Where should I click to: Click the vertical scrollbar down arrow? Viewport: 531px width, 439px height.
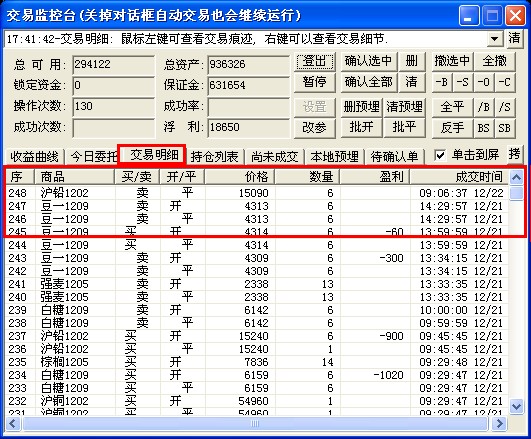point(517,406)
